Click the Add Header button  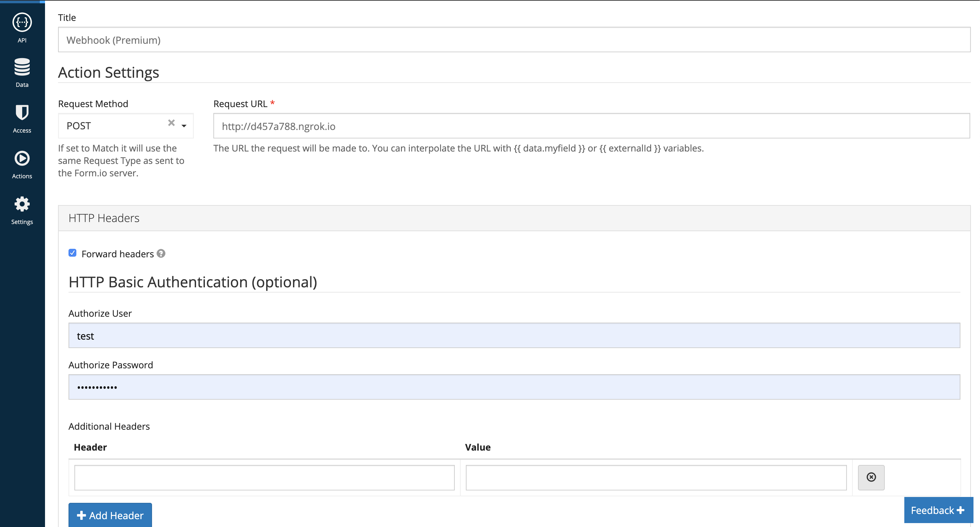pos(110,515)
